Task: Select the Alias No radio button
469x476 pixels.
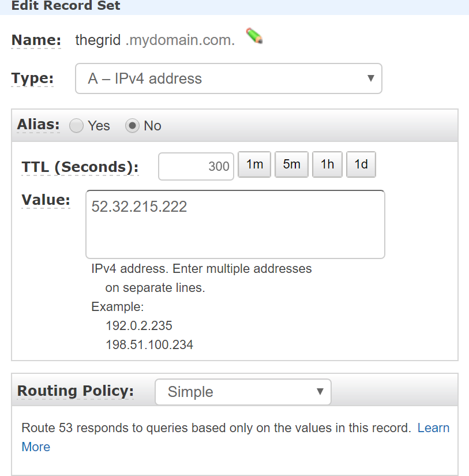Action: [132, 126]
